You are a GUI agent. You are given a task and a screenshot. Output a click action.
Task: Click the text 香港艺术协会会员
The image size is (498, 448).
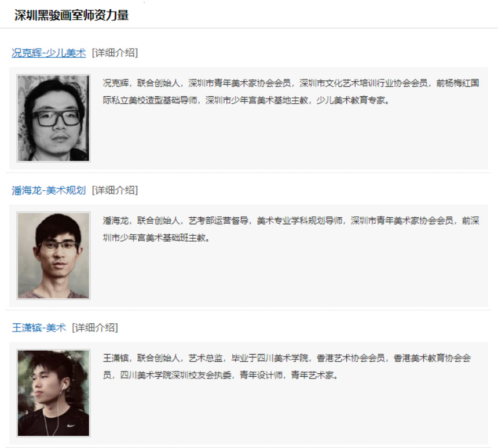point(351,358)
